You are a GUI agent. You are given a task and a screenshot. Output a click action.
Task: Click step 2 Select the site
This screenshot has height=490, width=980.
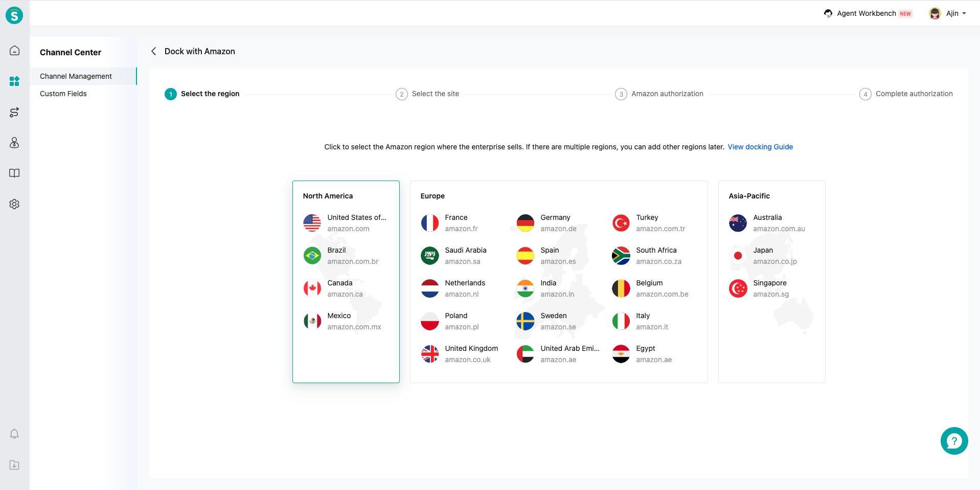pyautogui.click(x=427, y=94)
